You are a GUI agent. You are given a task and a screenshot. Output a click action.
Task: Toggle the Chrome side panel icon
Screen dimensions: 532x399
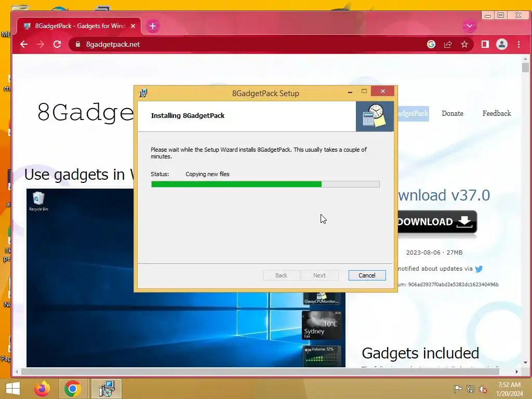pyautogui.click(x=485, y=45)
